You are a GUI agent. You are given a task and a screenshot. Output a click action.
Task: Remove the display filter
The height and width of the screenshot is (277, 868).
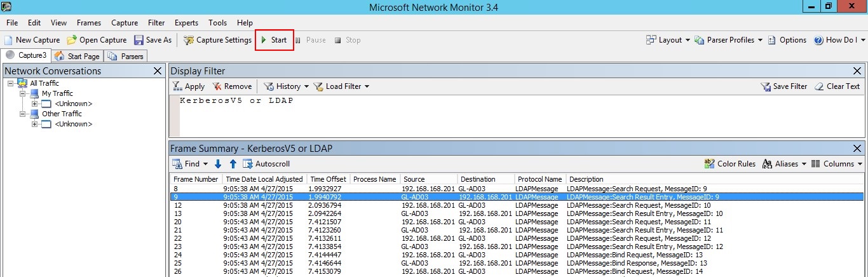click(232, 86)
